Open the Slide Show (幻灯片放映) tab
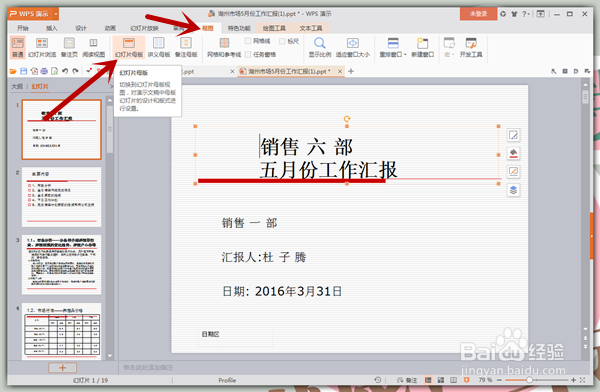 point(144,28)
